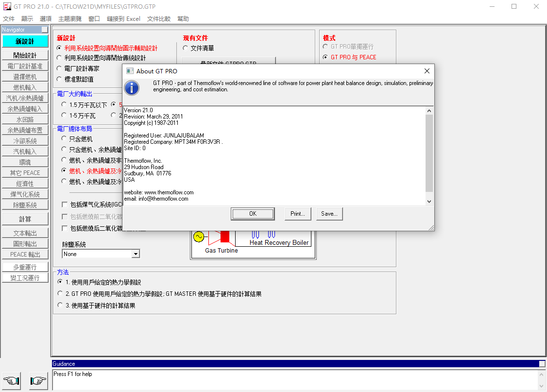Open the 選項 menu
547x392 pixels.
[46, 18]
